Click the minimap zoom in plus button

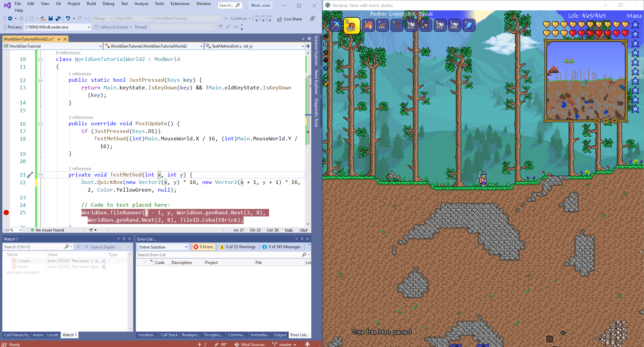click(x=614, y=121)
